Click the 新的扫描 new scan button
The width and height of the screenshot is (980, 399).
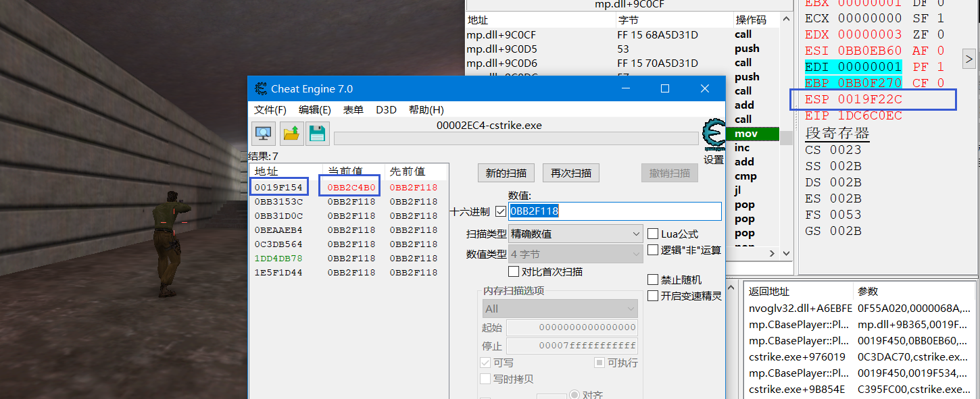point(506,173)
